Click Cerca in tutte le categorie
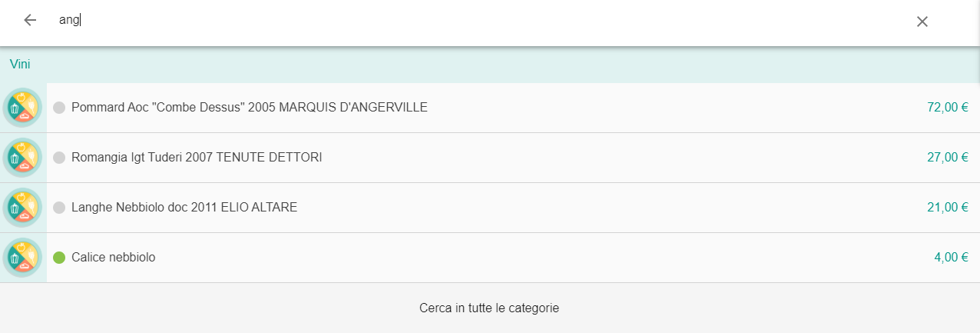 [x=489, y=308]
